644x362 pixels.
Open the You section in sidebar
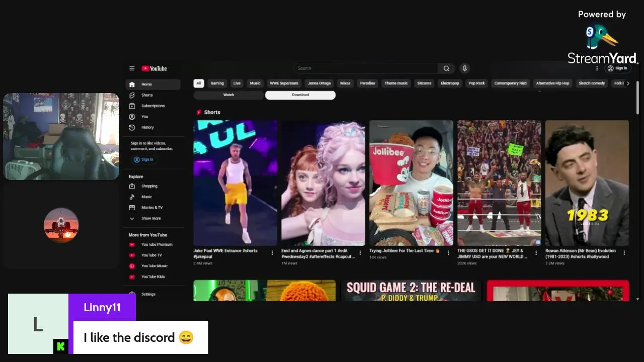pyautogui.click(x=153, y=117)
